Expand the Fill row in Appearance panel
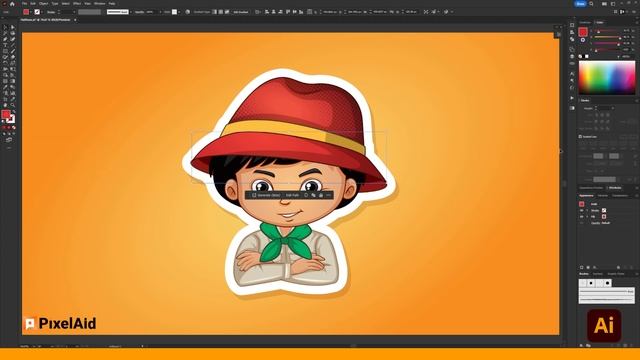Viewport: 640px width, 360px height. pos(587,217)
